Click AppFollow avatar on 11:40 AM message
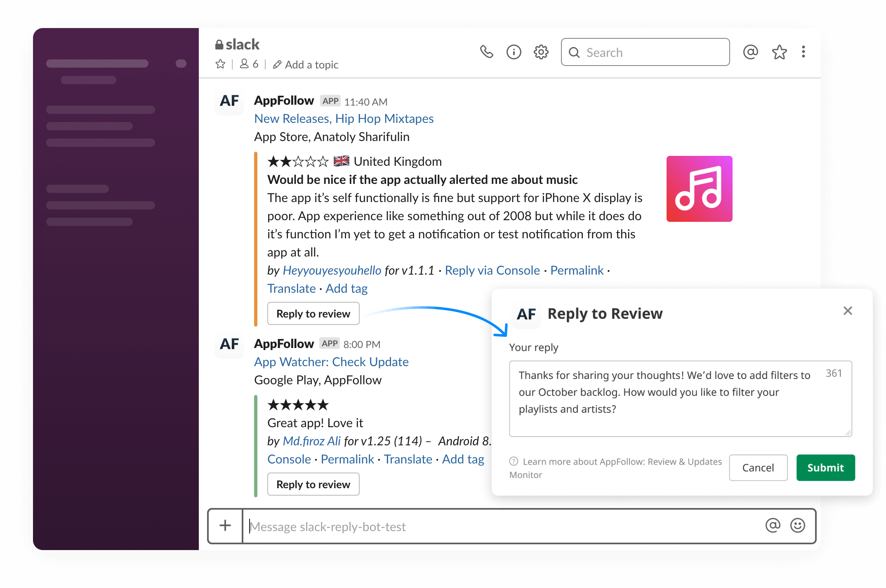 (x=229, y=101)
